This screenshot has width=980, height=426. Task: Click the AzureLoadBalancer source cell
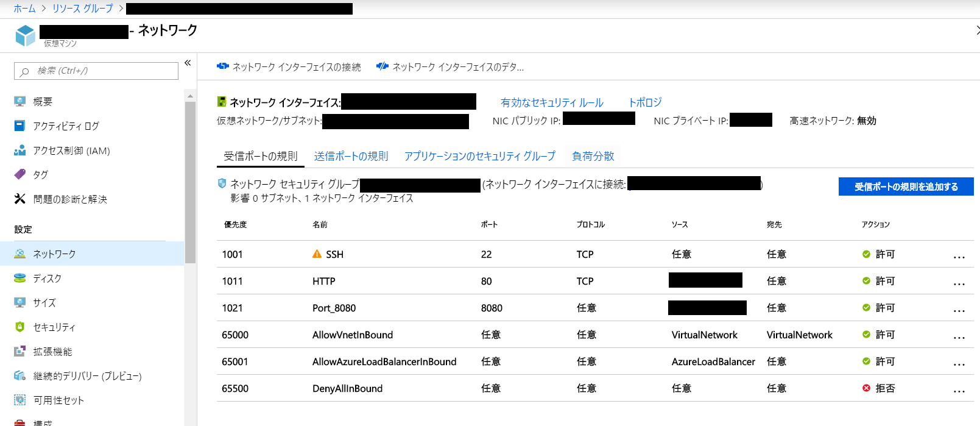click(x=713, y=361)
